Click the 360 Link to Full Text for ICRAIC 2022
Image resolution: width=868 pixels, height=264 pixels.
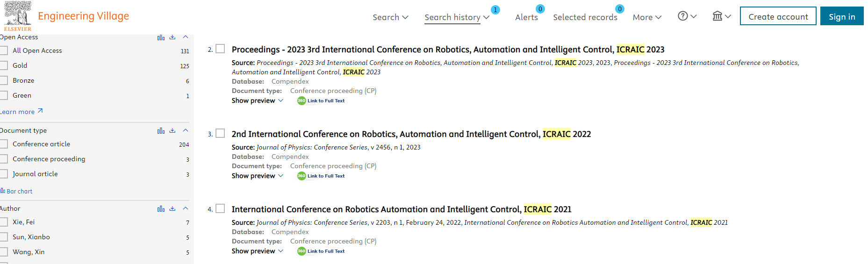321,176
